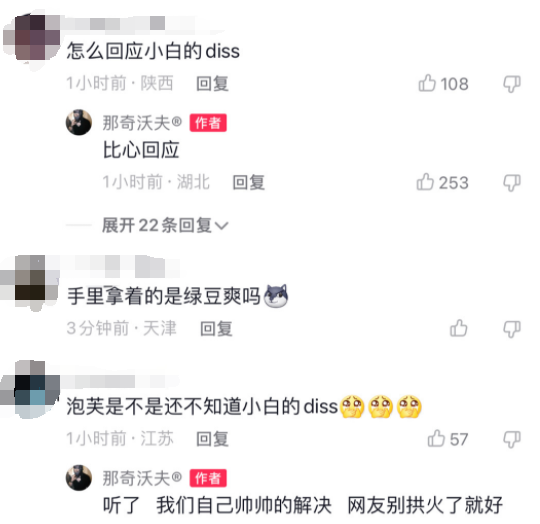
Task: Dislike the author's 比心回应 reply
Action: pos(512,183)
